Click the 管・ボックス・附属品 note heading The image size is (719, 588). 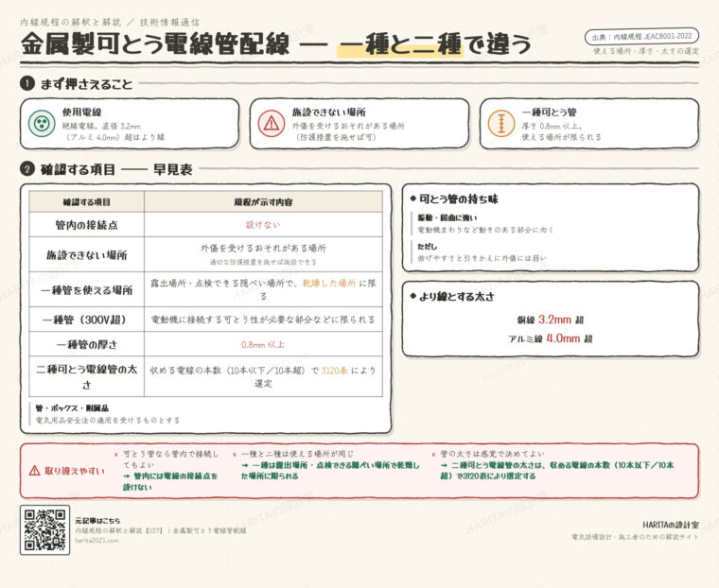(72, 407)
